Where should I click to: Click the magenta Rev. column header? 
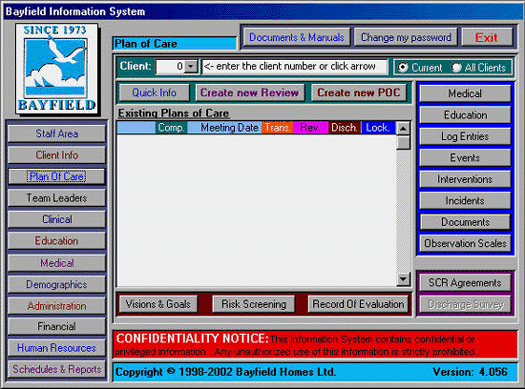[x=310, y=128]
